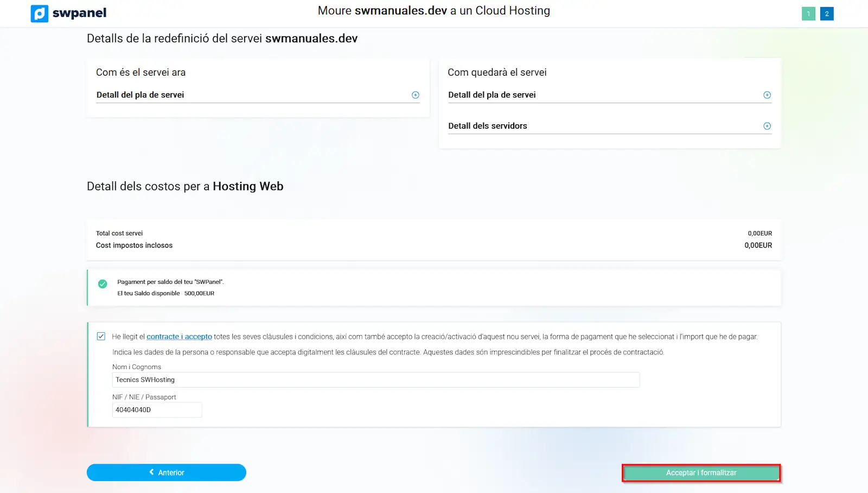This screenshot has width=868, height=493.
Task: Click 'Pagament per saldo del teu SWPanel' text
Action: pyautogui.click(x=170, y=282)
